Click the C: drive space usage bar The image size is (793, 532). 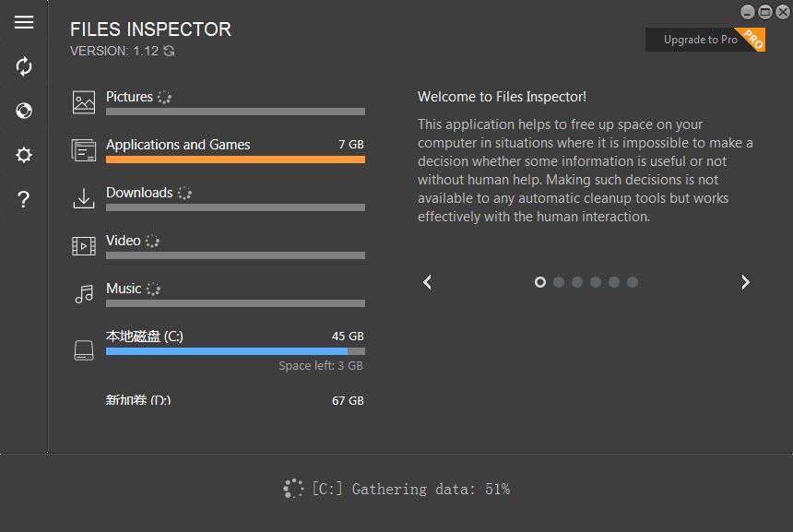click(235, 351)
